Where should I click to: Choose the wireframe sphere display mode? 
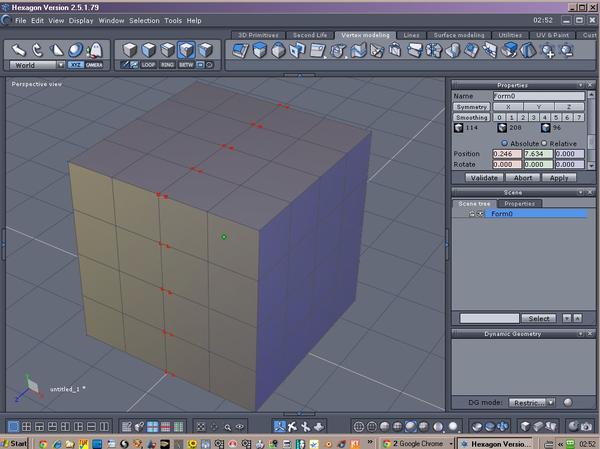359,426
